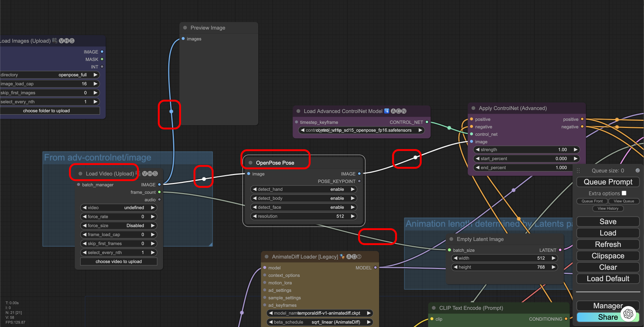This screenshot has width=644, height=327.
Task: Open control_net_name model dropdown
Action: tap(361, 130)
